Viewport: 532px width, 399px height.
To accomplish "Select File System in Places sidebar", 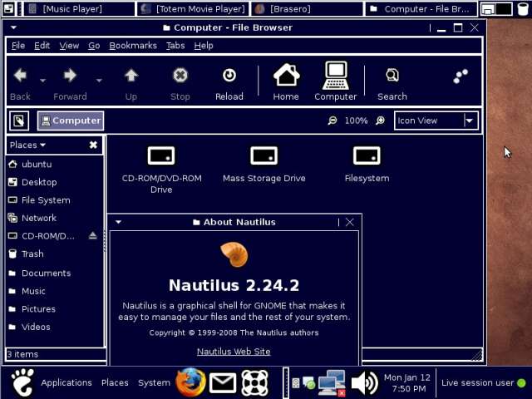I will [54, 200].
